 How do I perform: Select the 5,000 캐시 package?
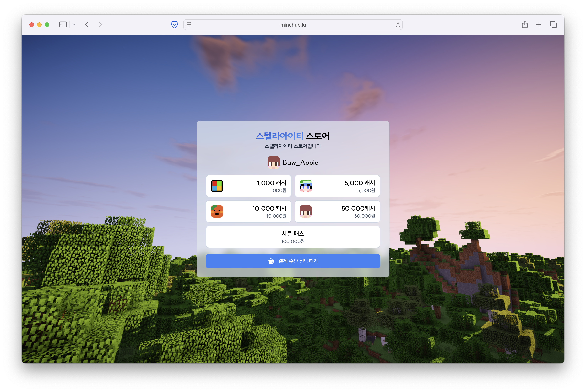pyautogui.click(x=337, y=186)
